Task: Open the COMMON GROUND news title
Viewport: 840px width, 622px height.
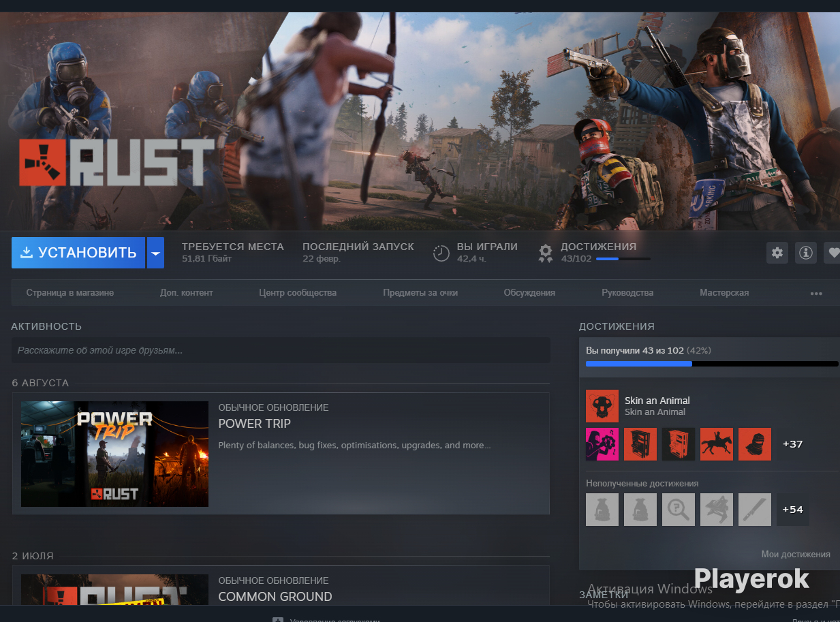Action: (275, 597)
